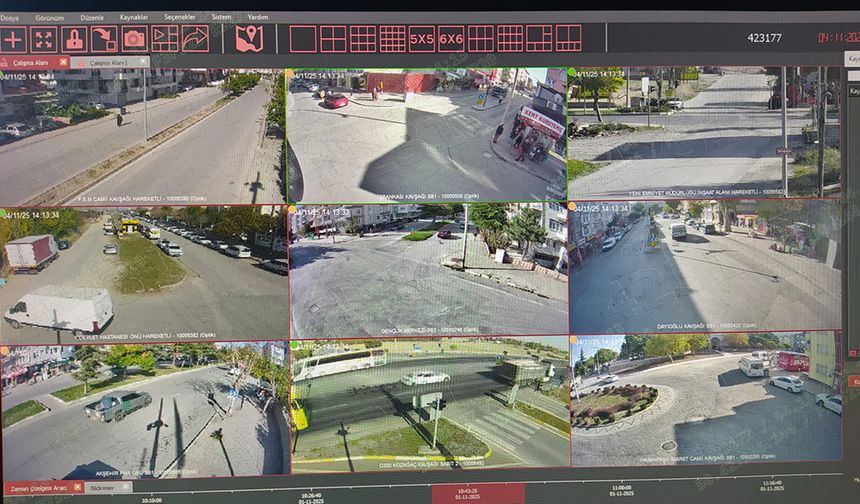Click the 11:16:40 marker on the timeline
860x504 pixels.
click(771, 486)
